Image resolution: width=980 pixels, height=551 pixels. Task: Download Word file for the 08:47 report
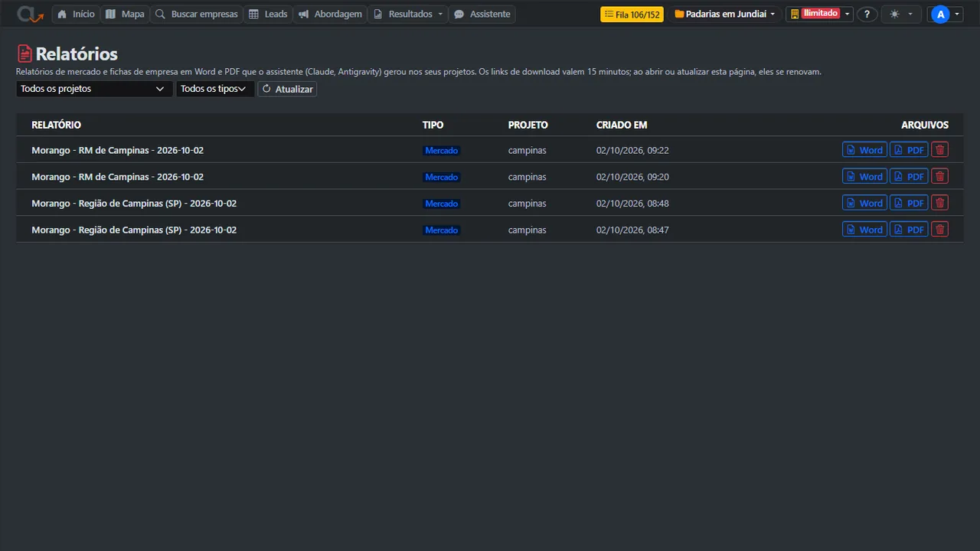864,229
